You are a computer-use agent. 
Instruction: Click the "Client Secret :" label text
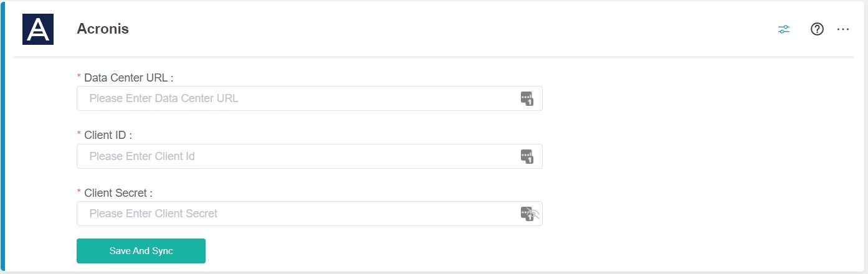(118, 193)
